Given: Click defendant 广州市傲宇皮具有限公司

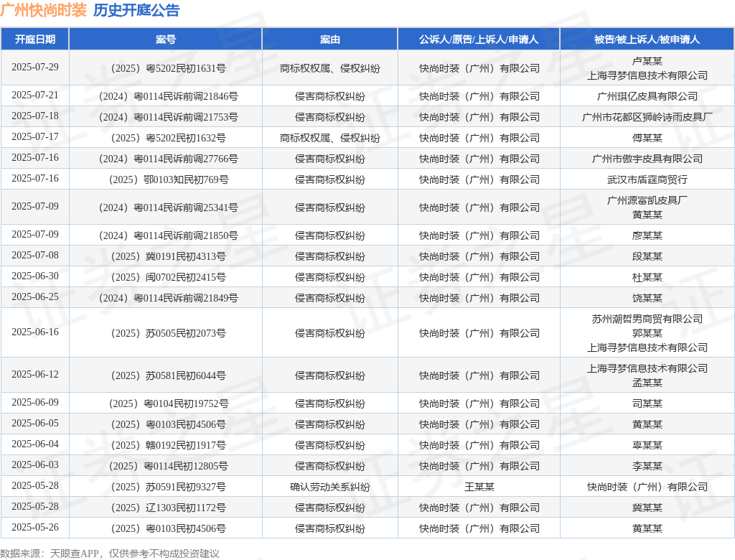Looking at the screenshot, I should 647,159.
